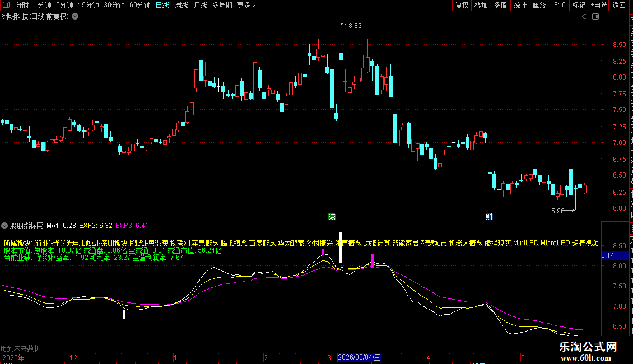Click the tall white signal bar in indicator

click(x=341, y=247)
